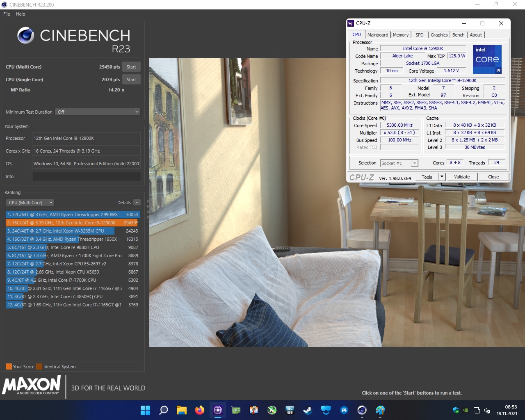Switch to Cinebench via its taskbar icon

[362, 410]
